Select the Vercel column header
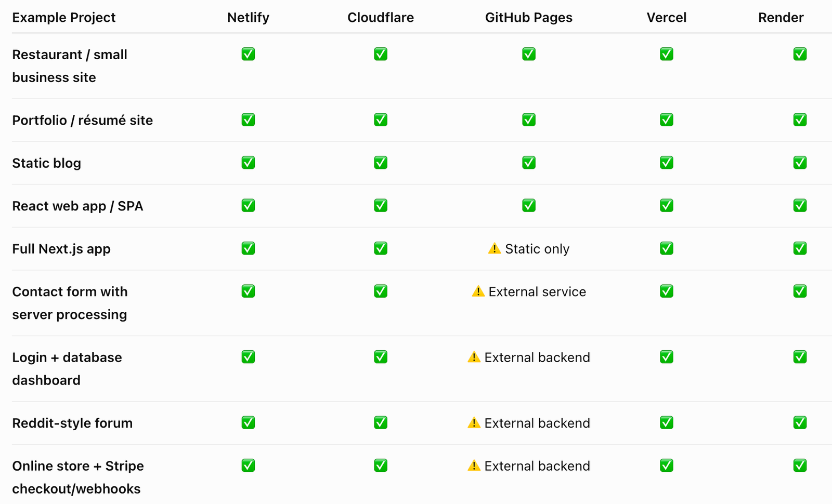The image size is (832, 504). coord(667,17)
